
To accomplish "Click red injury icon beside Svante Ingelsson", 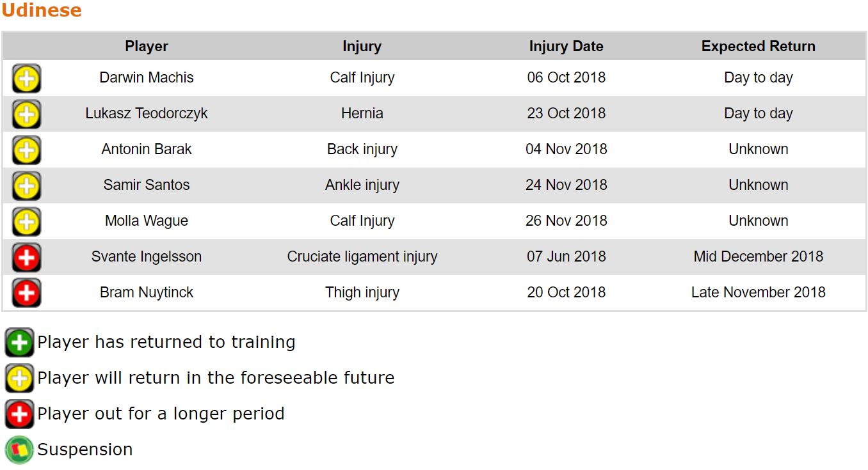I will (26, 258).
